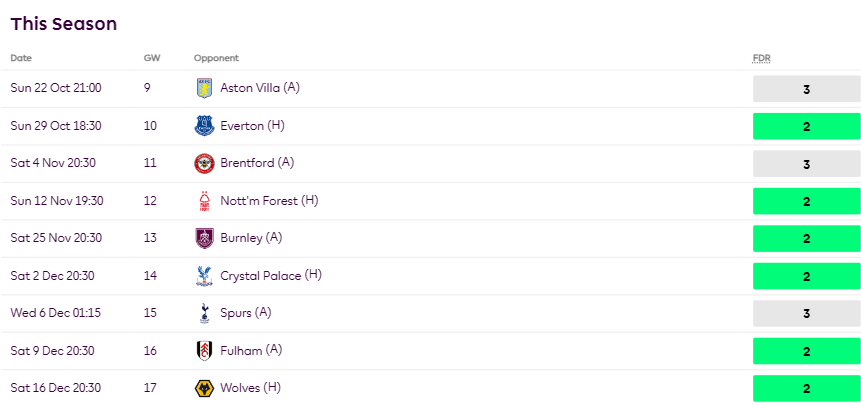
Task: Click the Date column header
Action: click(x=21, y=58)
